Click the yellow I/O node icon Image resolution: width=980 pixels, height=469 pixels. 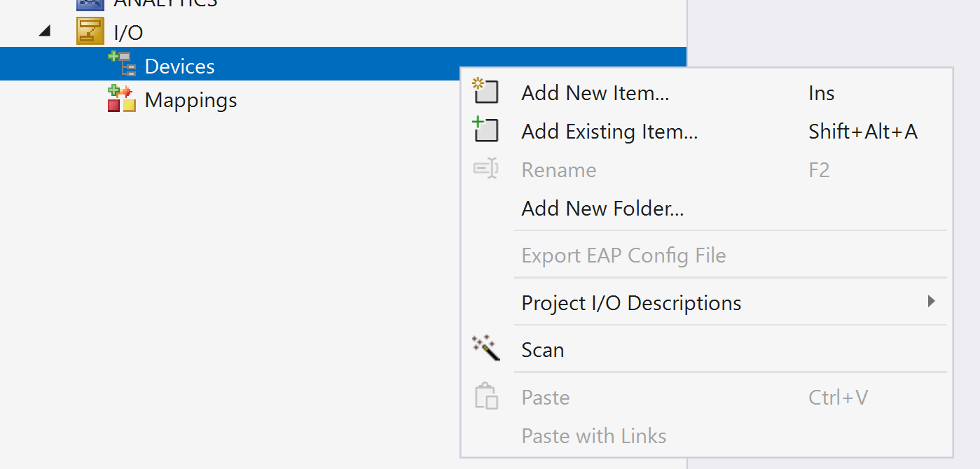pyautogui.click(x=90, y=32)
